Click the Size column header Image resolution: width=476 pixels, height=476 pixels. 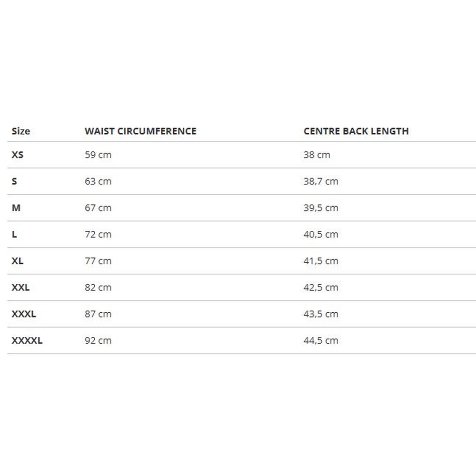[x=20, y=131]
